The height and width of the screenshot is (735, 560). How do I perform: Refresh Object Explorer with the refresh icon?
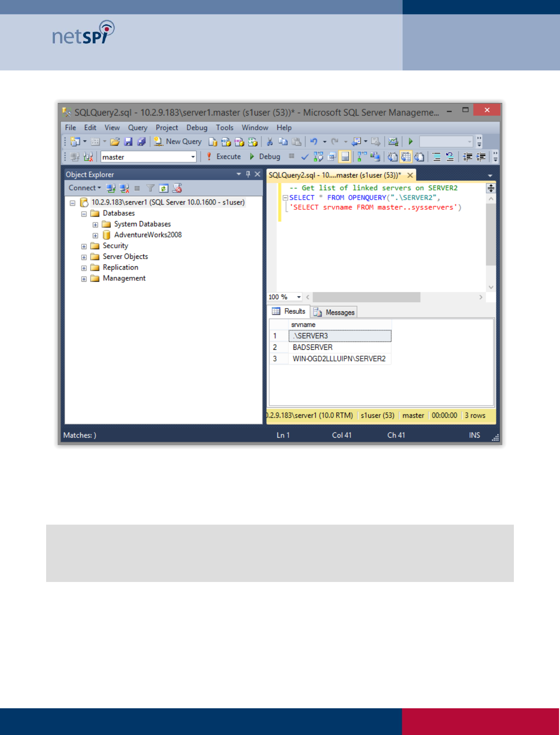164,188
